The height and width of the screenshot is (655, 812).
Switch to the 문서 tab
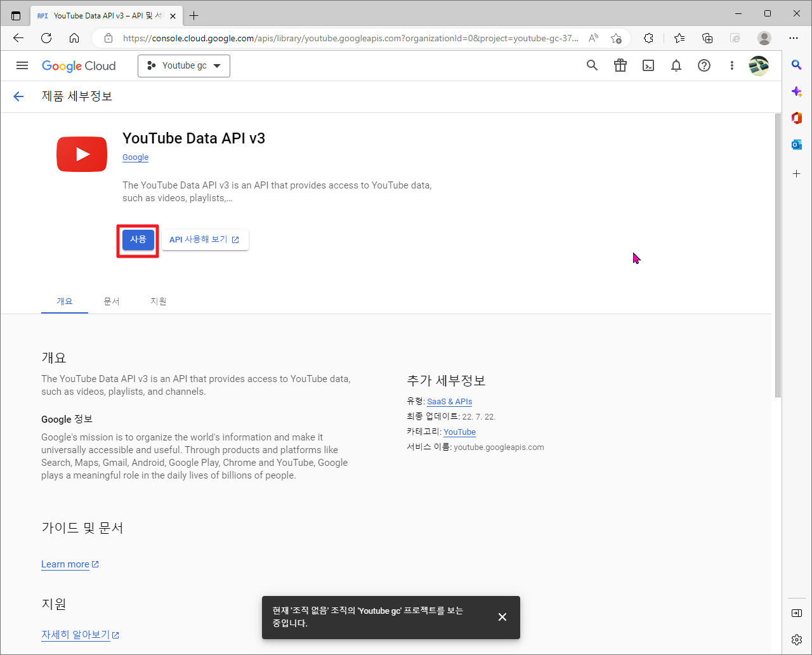pyautogui.click(x=112, y=301)
